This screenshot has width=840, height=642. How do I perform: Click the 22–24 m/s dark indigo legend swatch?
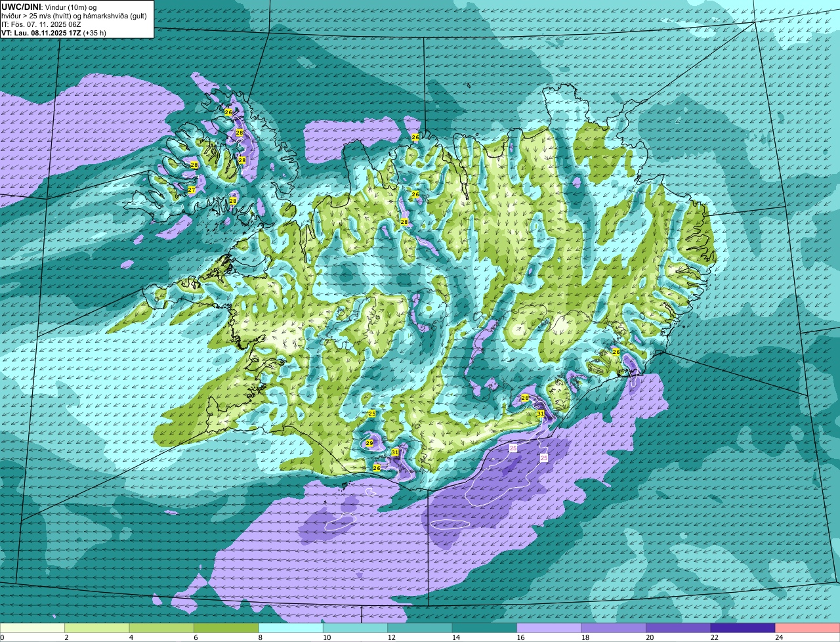click(744, 628)
